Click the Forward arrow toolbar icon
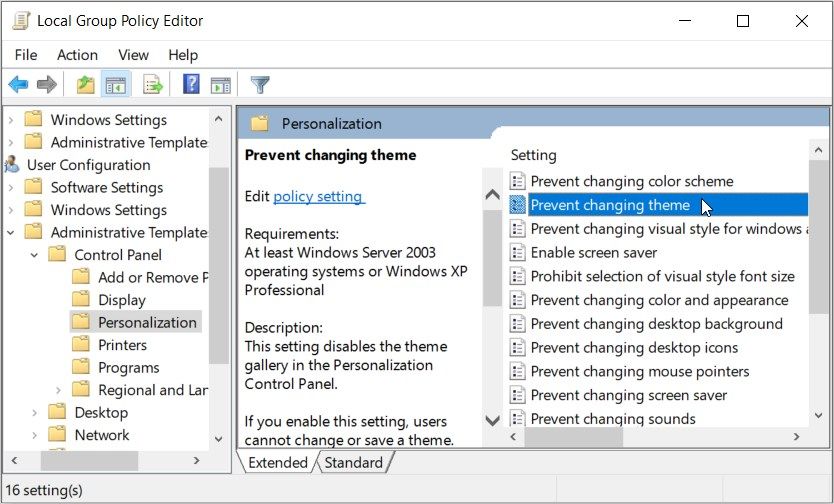Viewport: 834px width, 504px height. 47,84
